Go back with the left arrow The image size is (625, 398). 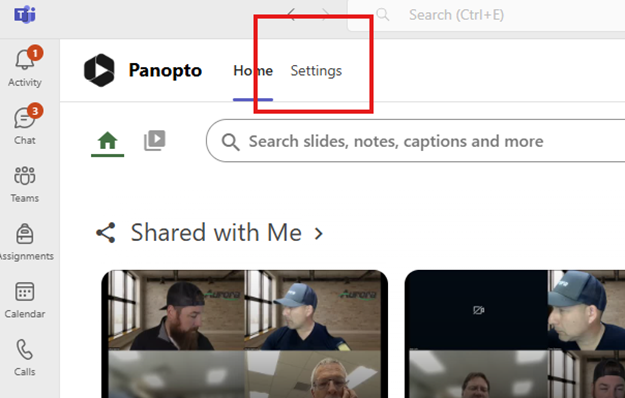pyautogui.click(x=291, y=15)
